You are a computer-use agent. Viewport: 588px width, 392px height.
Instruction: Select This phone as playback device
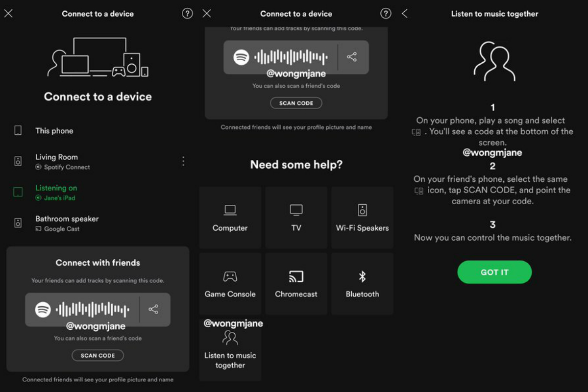click(x=98, y=131)
